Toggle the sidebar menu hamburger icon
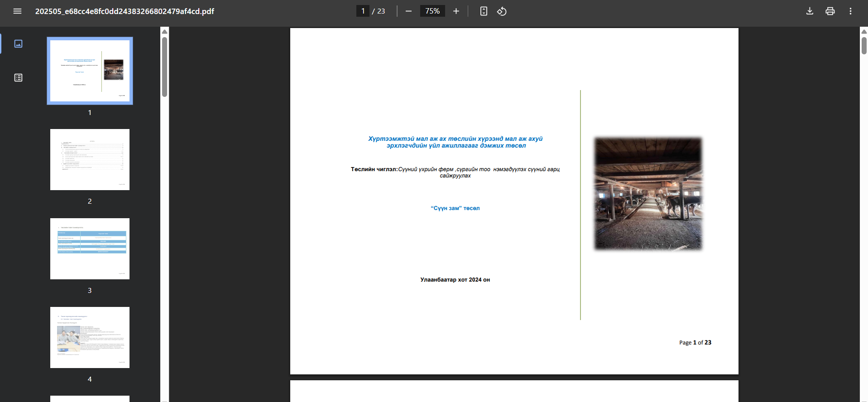The image size is (868, 402). [x=17, y=11]
